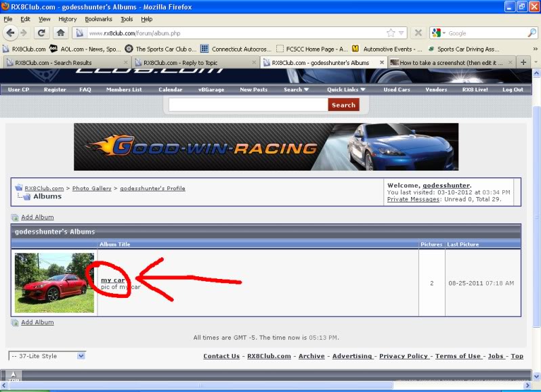
Task: Expand the URL bar history dropdown arrow
Action: point(402,33)
